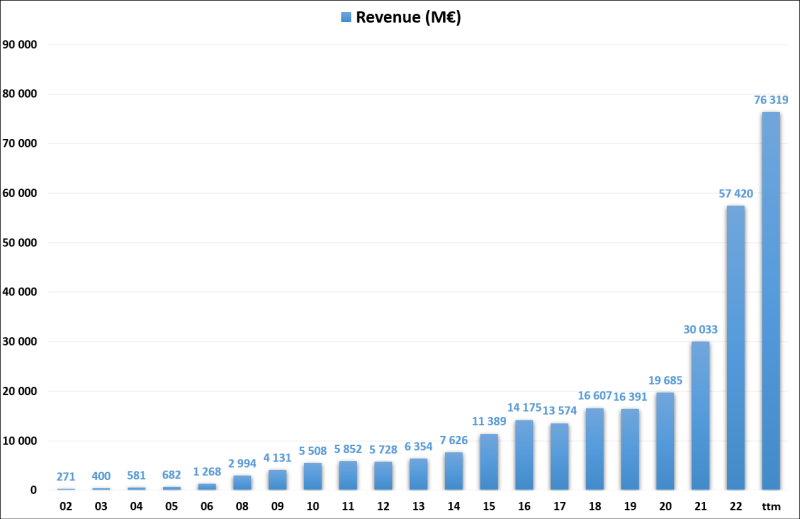800x519 pixels.
Task: Click the y-axis label 20 000
Action: [x=20, y=391]
